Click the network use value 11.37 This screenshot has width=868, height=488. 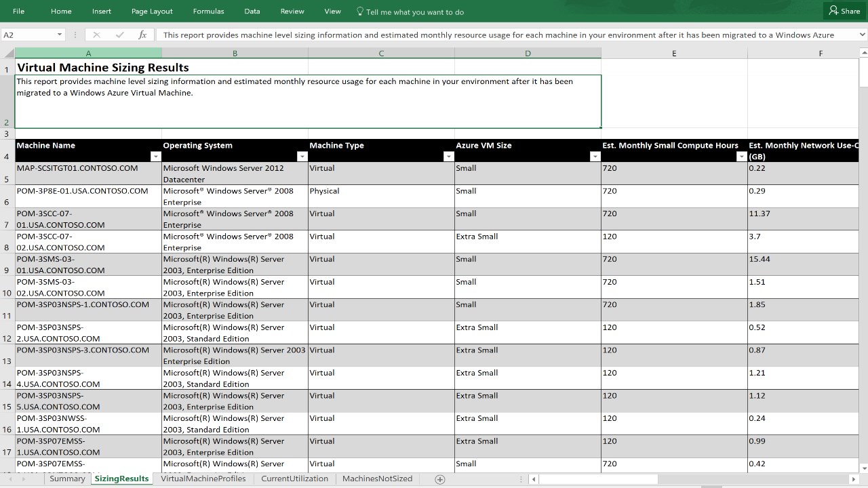803,219
